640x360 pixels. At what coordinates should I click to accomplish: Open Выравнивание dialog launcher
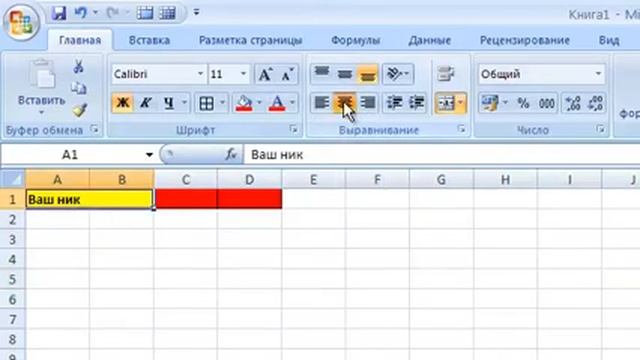coord(461,129)
